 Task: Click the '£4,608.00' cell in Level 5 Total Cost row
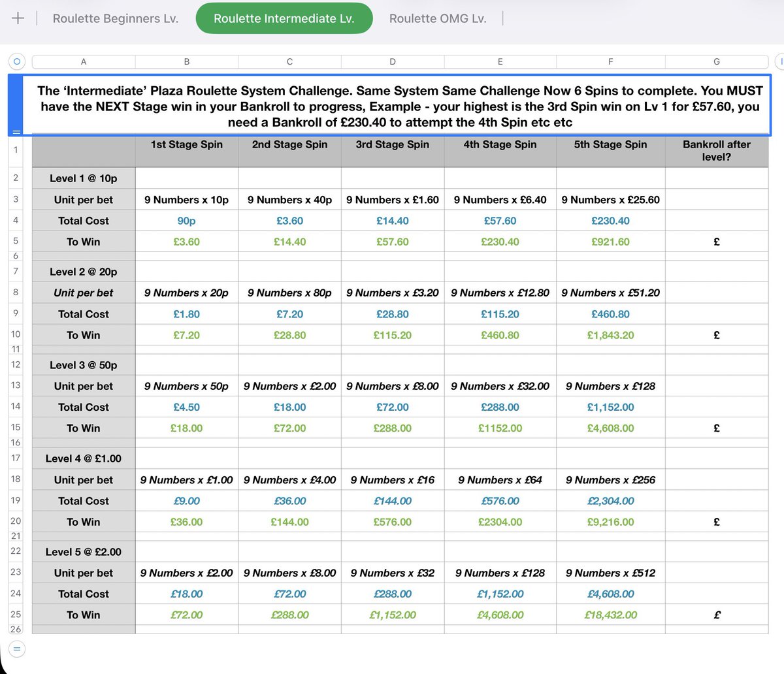click(x=611, y=594)
